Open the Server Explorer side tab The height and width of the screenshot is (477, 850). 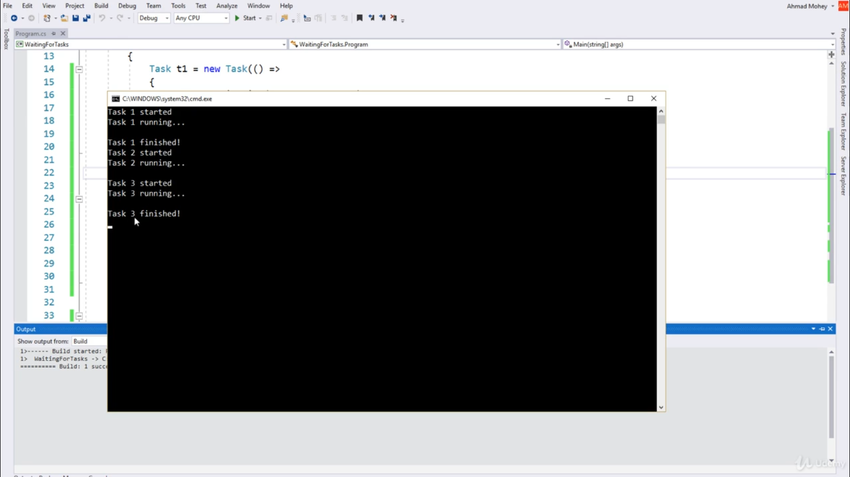pyautogui.click(x=843, y=176)
